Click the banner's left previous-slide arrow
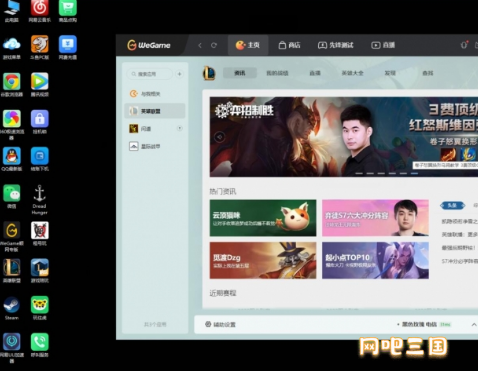Viewport: 478px width, 371px height. click(x=219, y=137)
